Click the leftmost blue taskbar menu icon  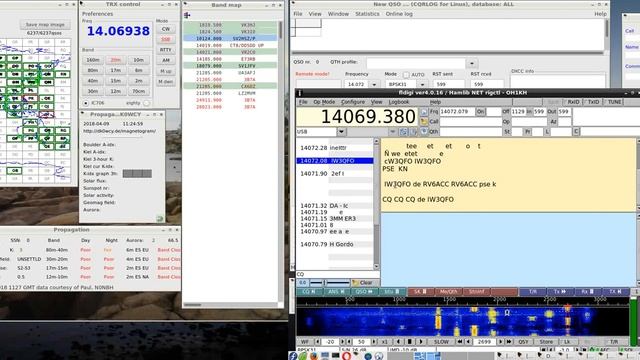tap(293, 356)
